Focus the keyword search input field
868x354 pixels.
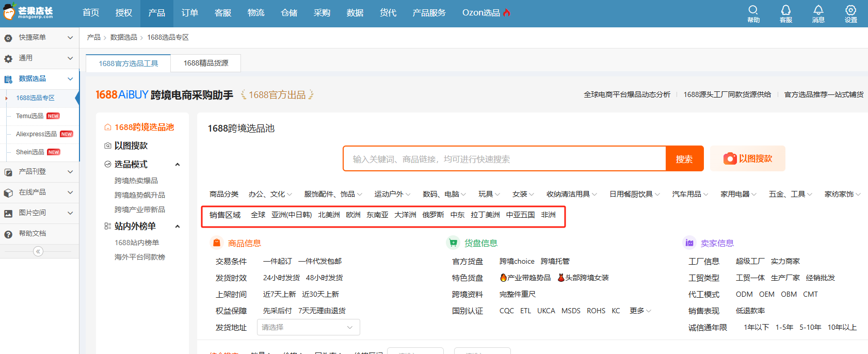tap(505, 159)
